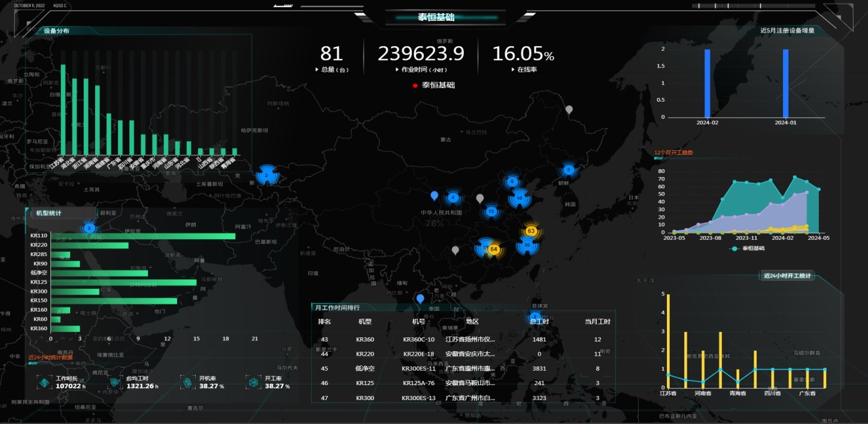Open the blue cluster marker numbered 6
Screen dimensions: 868x424
pyautogui.click(x=511, y=181)
